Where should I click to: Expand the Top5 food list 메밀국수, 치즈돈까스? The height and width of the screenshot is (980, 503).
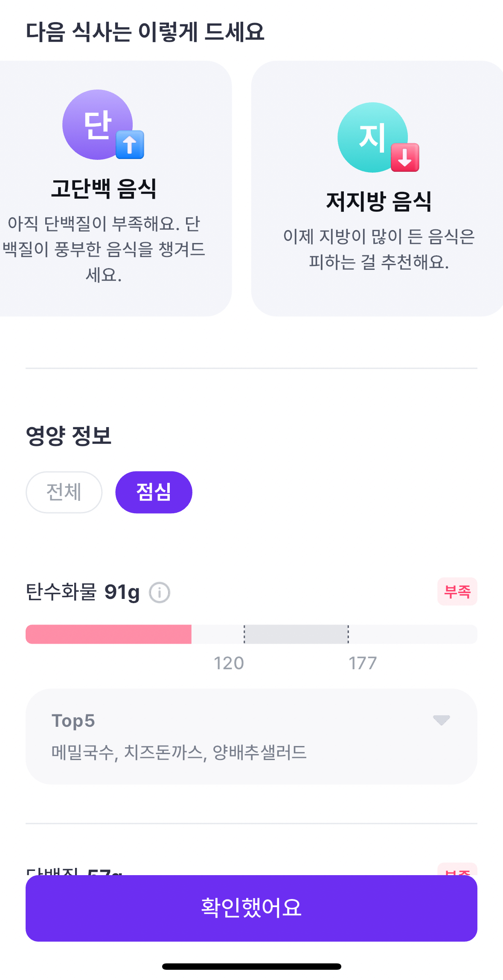pyautogui.click(x=179, y=752)
